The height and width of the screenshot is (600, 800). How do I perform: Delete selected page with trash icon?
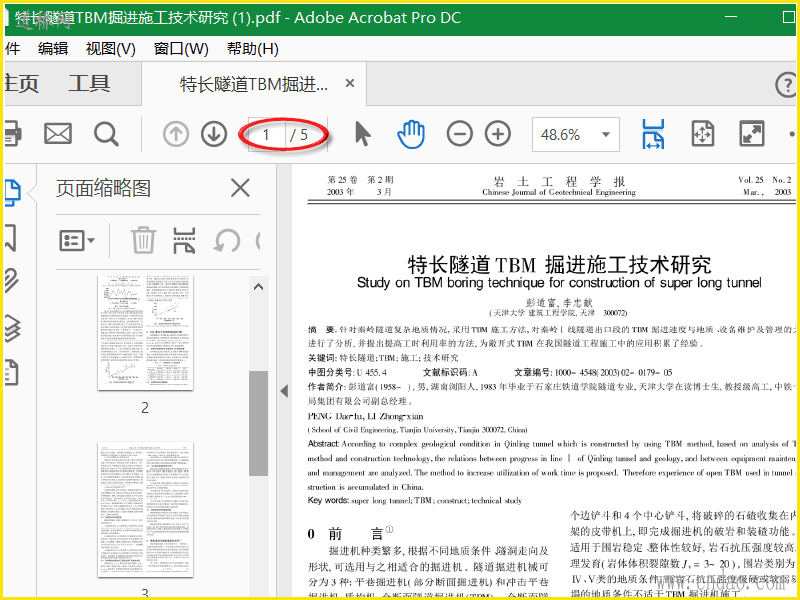click(x=143, y=240)
